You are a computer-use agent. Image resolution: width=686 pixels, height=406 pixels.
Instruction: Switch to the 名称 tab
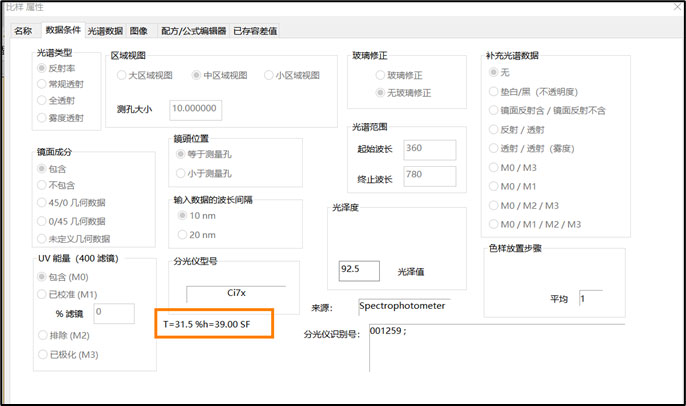[23, 31]
